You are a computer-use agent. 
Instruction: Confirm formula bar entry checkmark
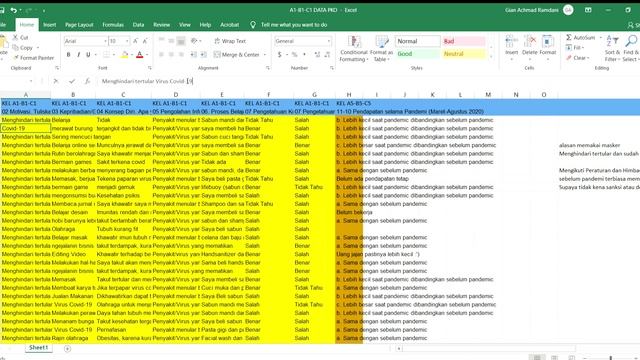click(x=72, y=81)
